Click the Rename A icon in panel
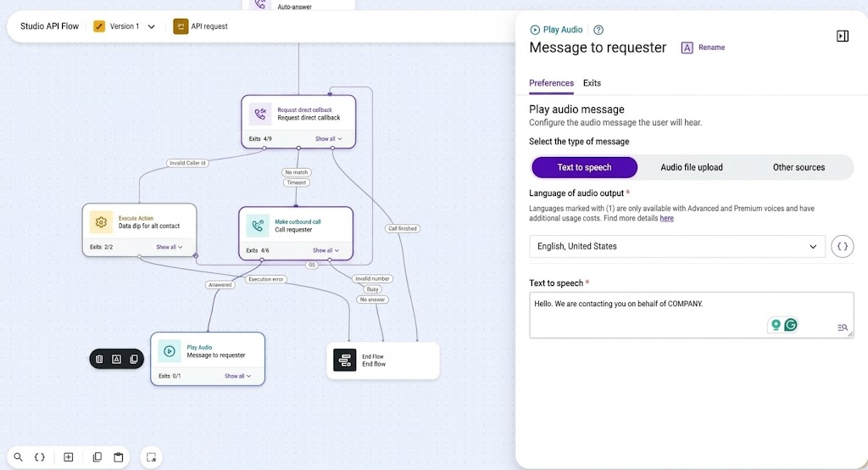This screenshot has height=470, width=868. pos(687,48)
